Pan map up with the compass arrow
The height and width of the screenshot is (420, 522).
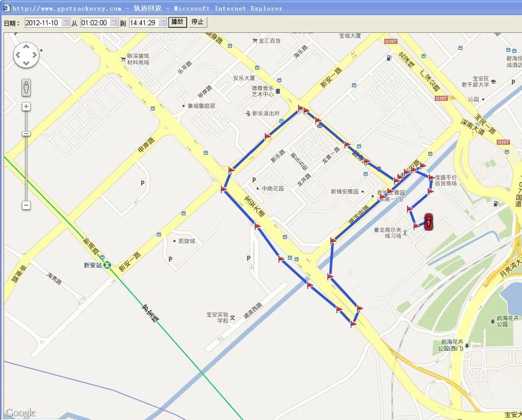27,47
